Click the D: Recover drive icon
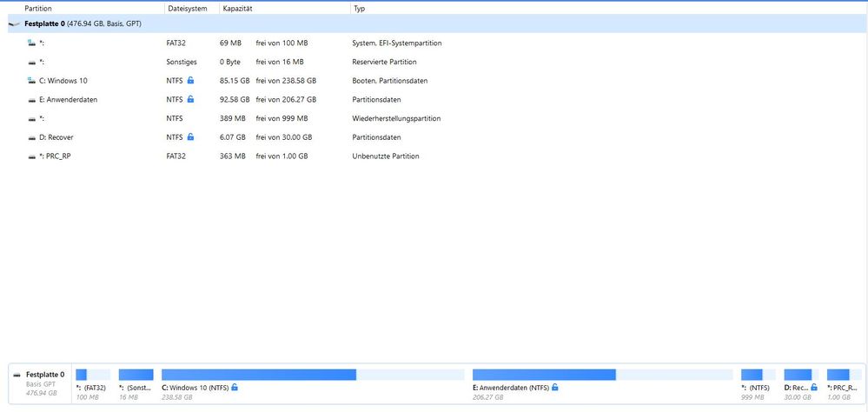The image size is (868, 412). pos(32,137)
